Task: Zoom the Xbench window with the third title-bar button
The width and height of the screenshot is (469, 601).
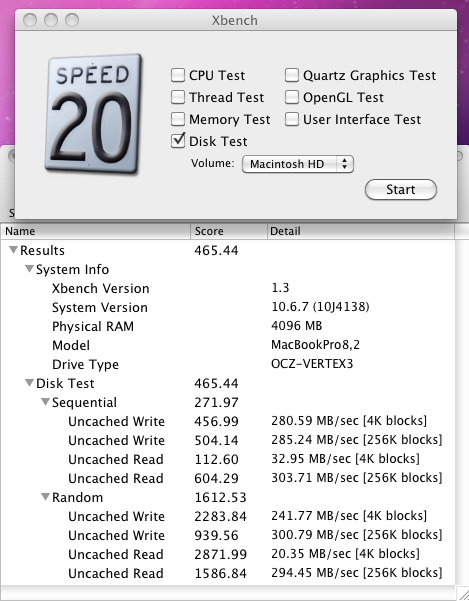Action: click(72, 20)
